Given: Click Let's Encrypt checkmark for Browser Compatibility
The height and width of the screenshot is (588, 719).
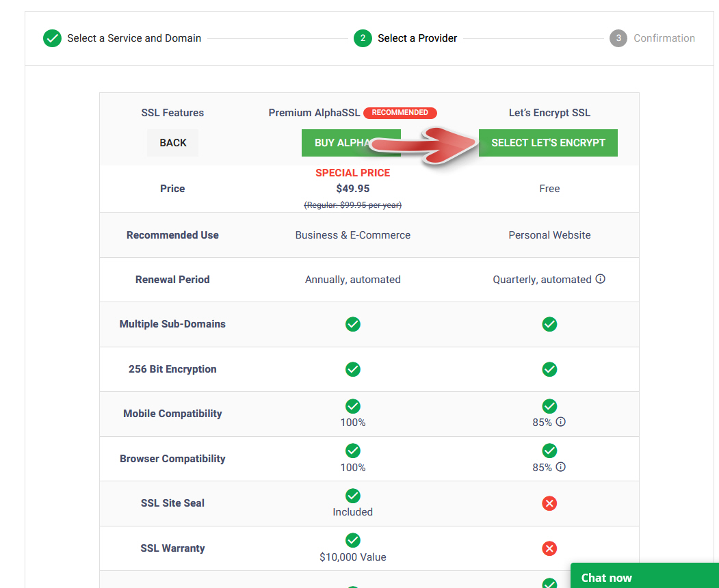Looking at the screenshot, I should coord(549,451).
